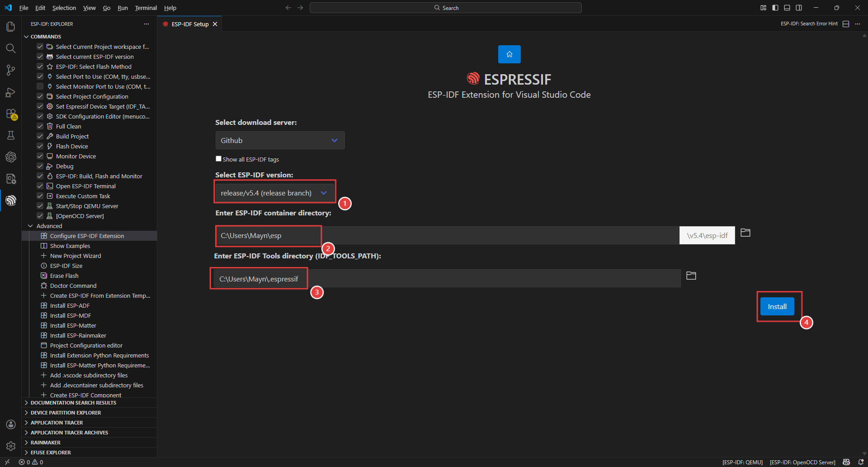Screen dimensions: 868x467
Task: Open the ESP-IDF Espressif activity bar icon
Action: point(11,200)
